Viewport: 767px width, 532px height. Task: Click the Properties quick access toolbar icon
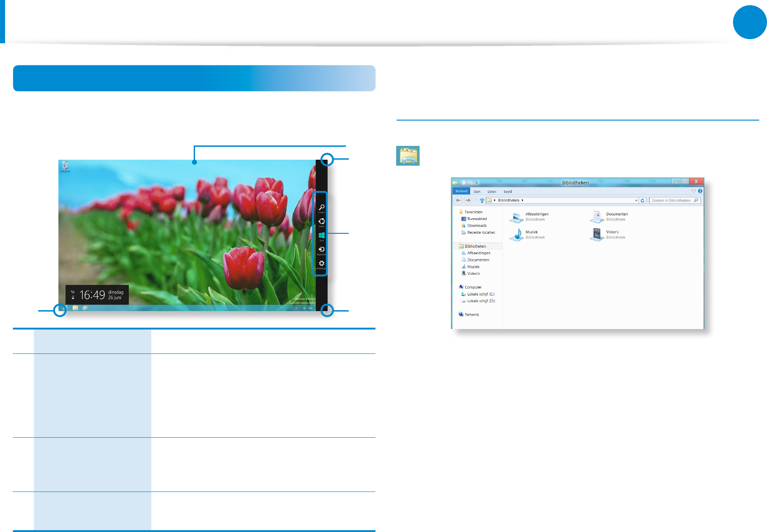[464, 182]
